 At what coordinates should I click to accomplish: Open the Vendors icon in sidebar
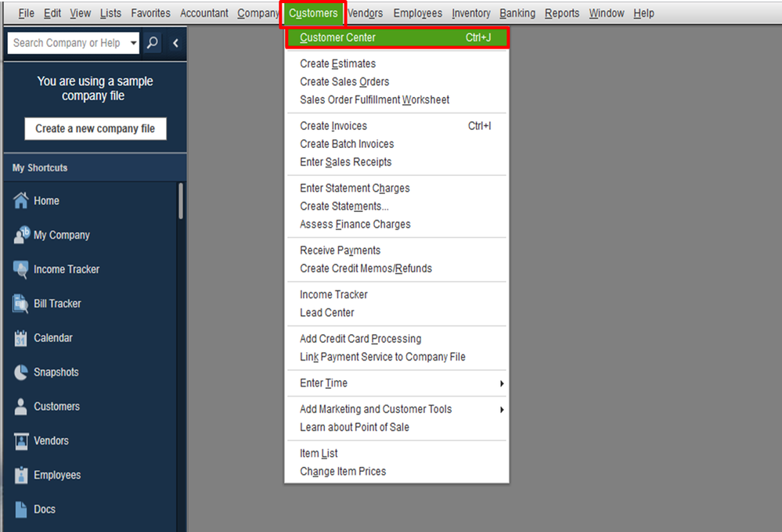click(x=21, y=440)
